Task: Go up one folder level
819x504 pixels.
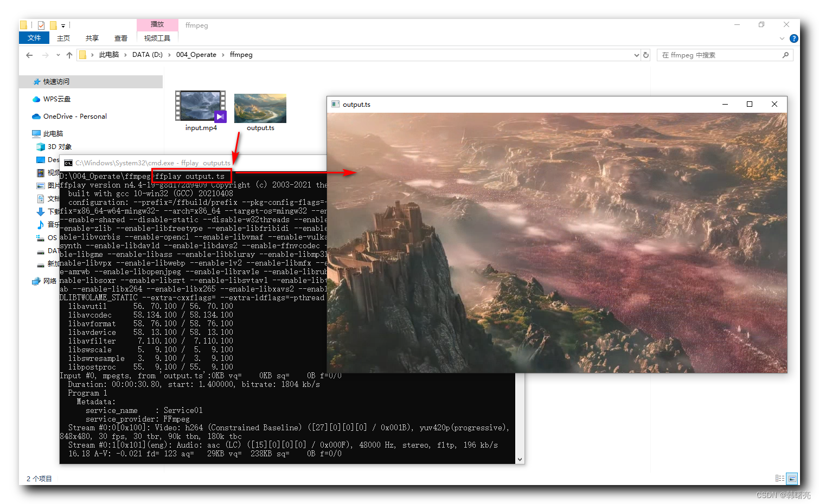Action: tap(69, 55)
